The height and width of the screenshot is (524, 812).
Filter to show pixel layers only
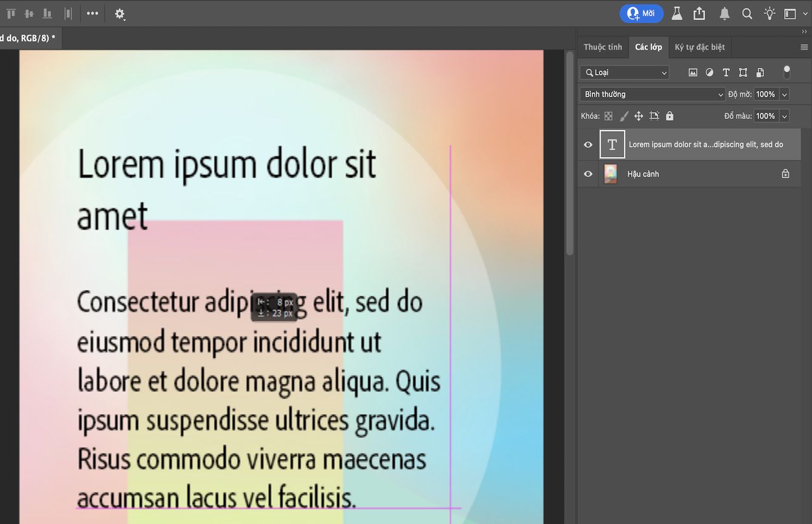(692, 72)
